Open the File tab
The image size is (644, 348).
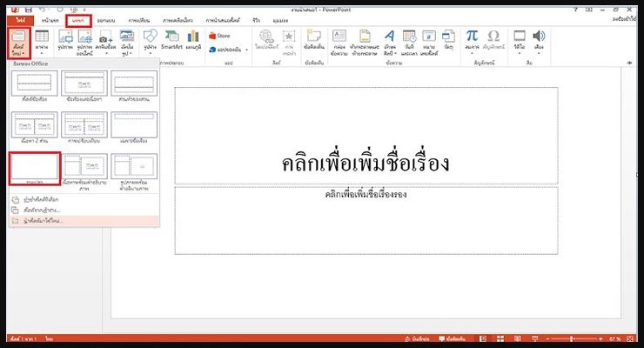click(17, 18)
